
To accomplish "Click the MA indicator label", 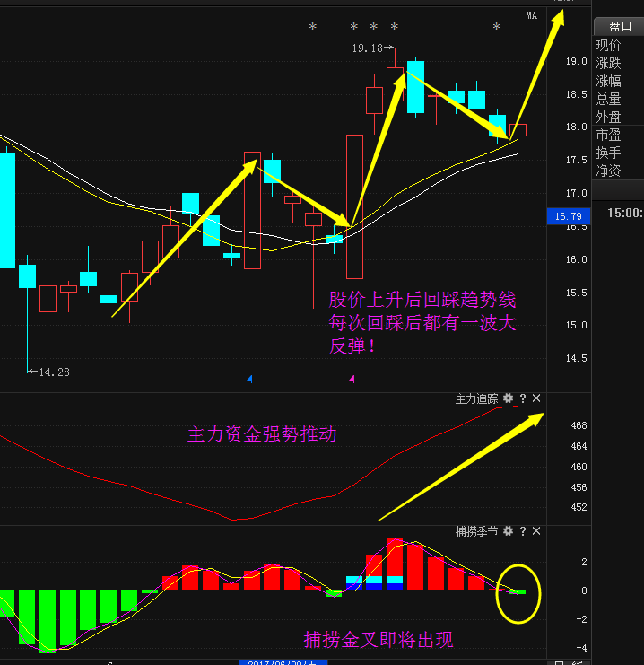I will [531, 14].
